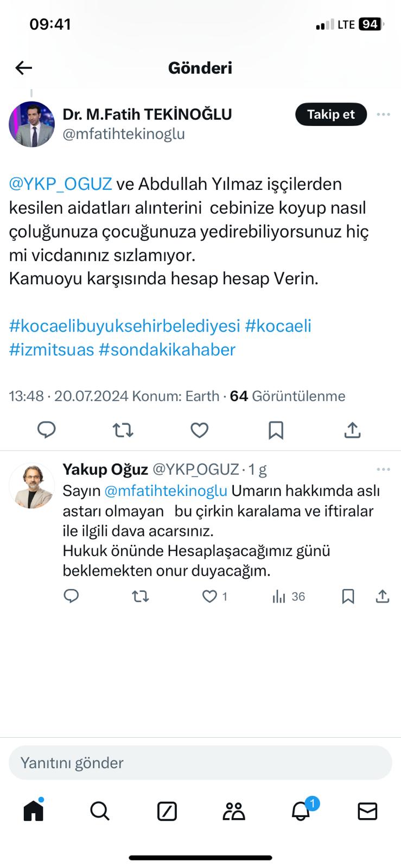Tap the Yanıtını gönder reply field
The width and height of the screenshot is (401, 868).
pos(200,762)
